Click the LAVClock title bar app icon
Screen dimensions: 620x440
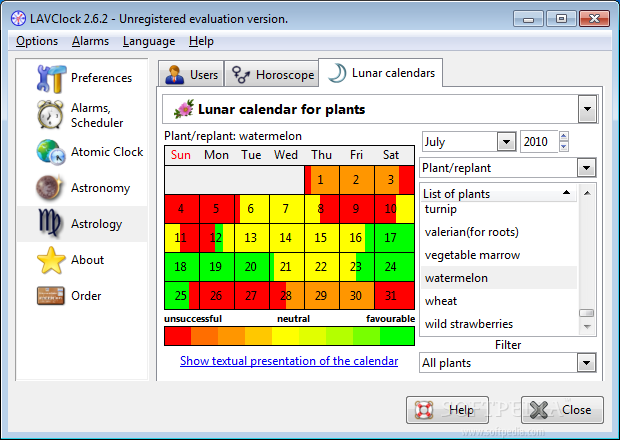18,19
